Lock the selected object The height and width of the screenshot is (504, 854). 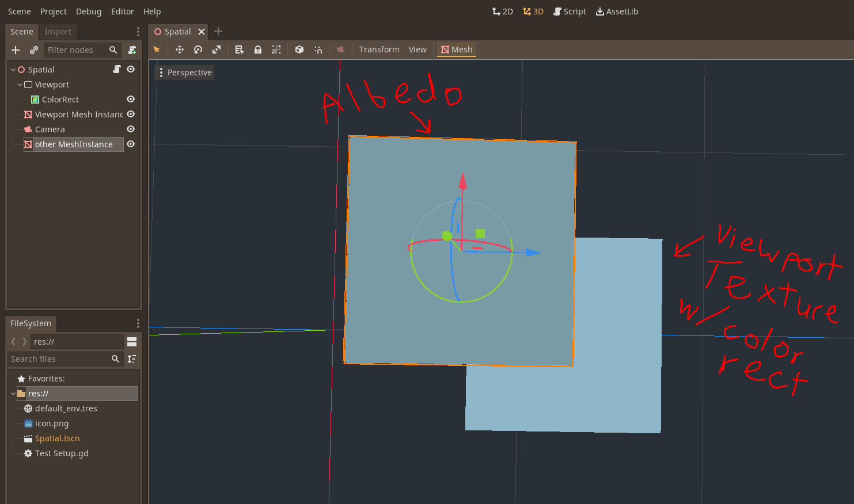point(258,49)
